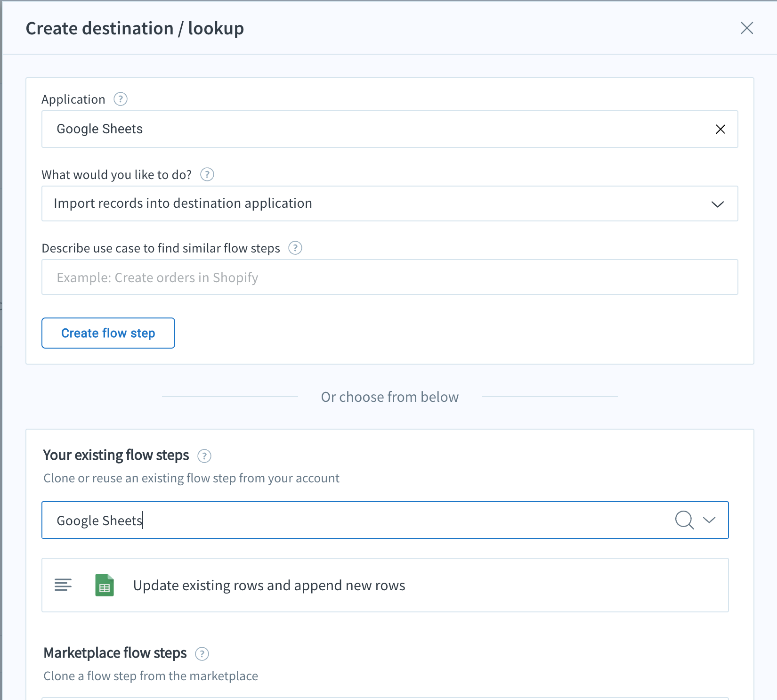This screenshot has height=700, width=777.
Task: Focus the Describe use case input field
Action: pyautogui.click(x=390, y=277)
